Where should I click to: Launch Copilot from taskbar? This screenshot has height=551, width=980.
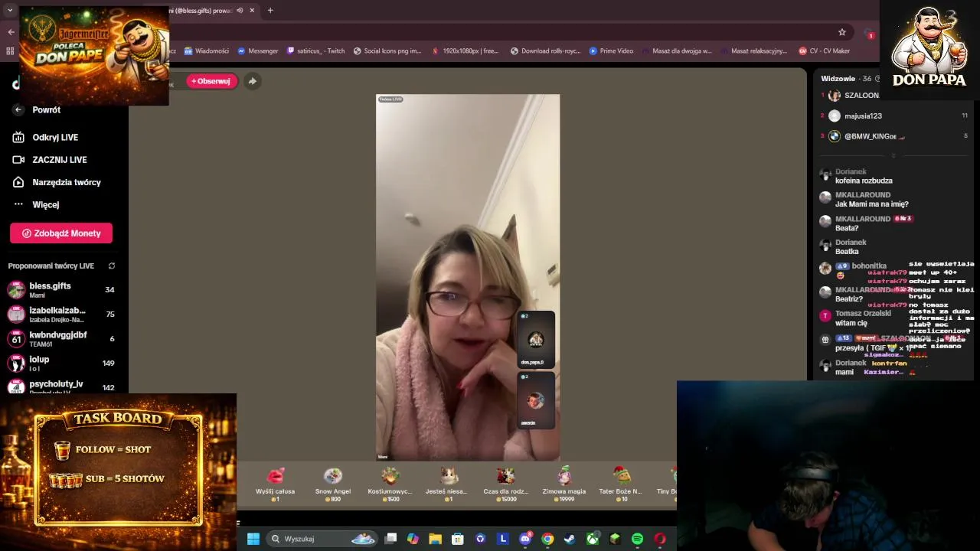(413, 539)
